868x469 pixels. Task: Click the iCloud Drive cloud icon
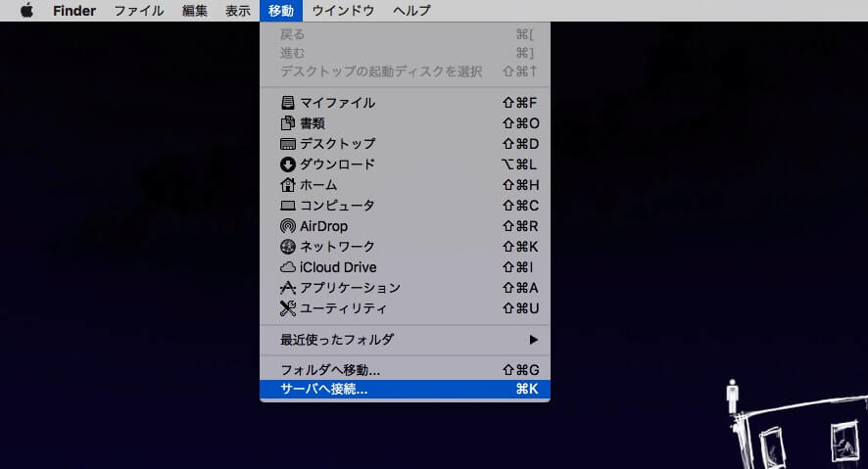(x=287, y=267)
